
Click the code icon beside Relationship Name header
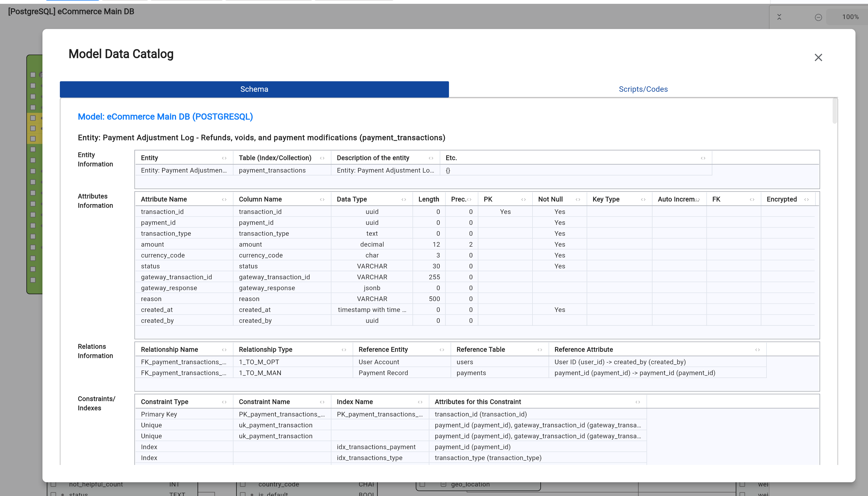pyautogui.click(x=224, y=349)
